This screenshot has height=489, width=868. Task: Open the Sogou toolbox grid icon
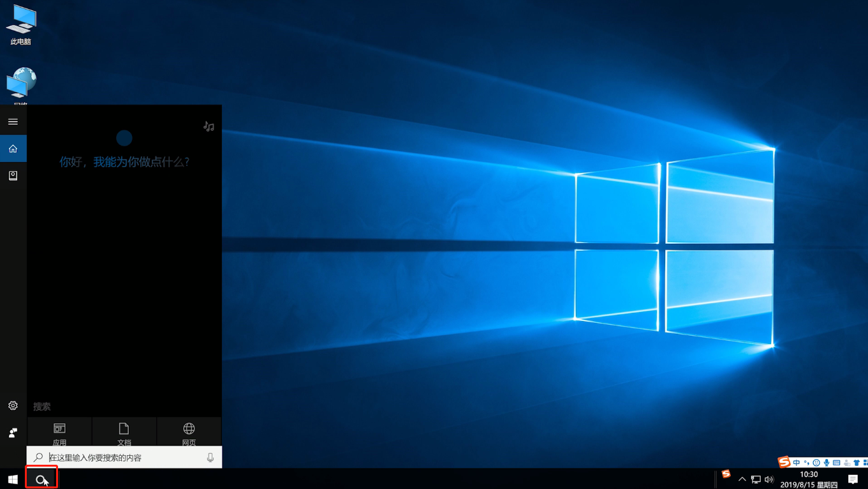865,463
